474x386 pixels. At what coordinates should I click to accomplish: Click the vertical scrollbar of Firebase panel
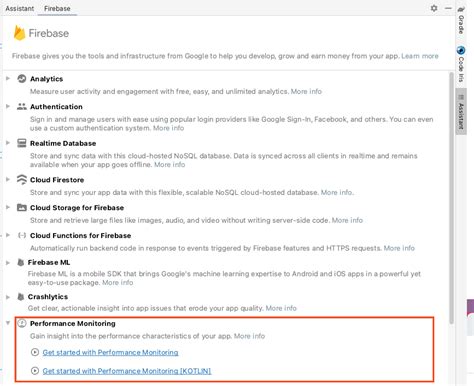451,197
